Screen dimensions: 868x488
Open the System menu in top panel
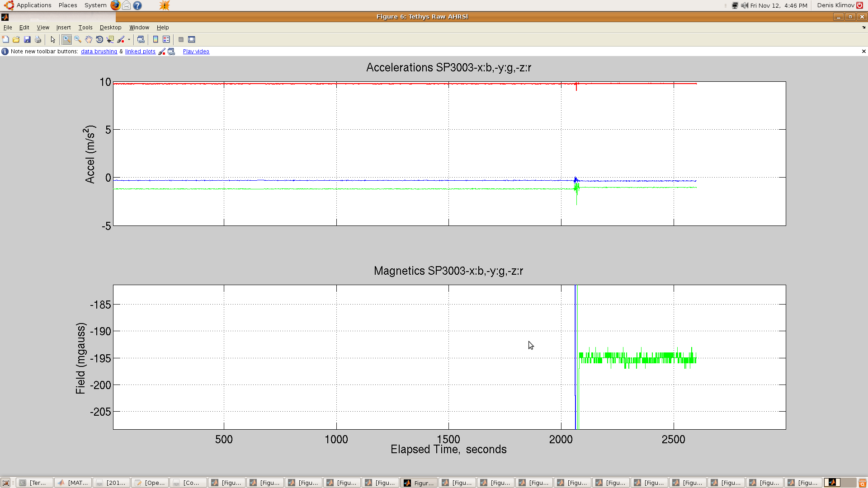point(95,5)
